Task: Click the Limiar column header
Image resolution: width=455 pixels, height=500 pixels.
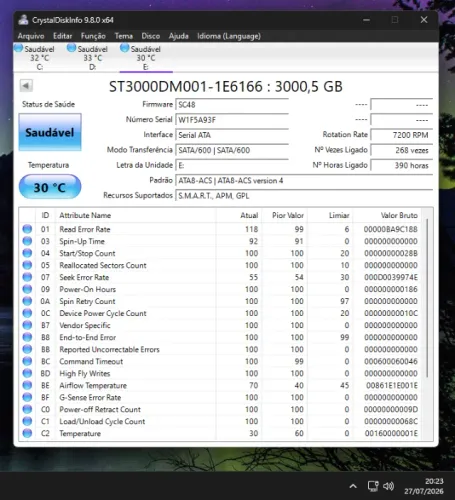Action: pos(330,215)
